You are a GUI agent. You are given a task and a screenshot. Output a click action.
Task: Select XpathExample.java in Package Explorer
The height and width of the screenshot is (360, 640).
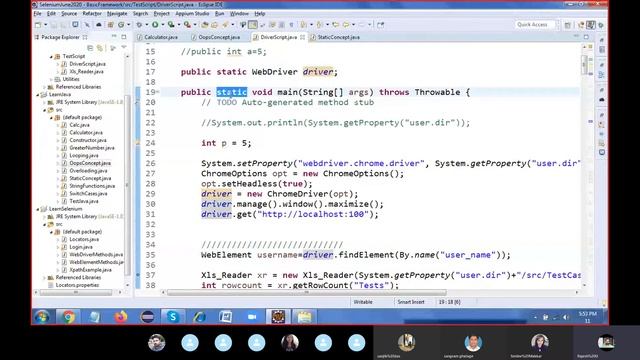(90, 270)
